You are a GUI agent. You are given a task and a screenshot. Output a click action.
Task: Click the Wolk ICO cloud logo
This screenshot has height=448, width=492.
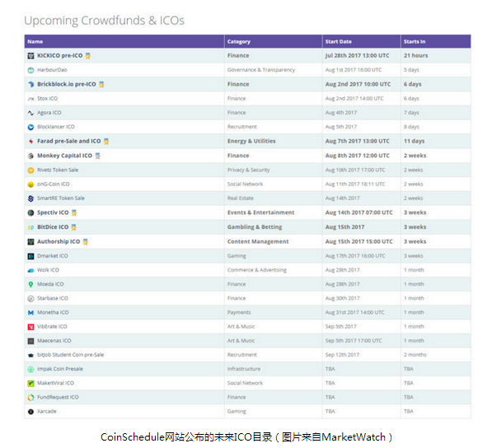pyautogui.click(x=30, y=270)
